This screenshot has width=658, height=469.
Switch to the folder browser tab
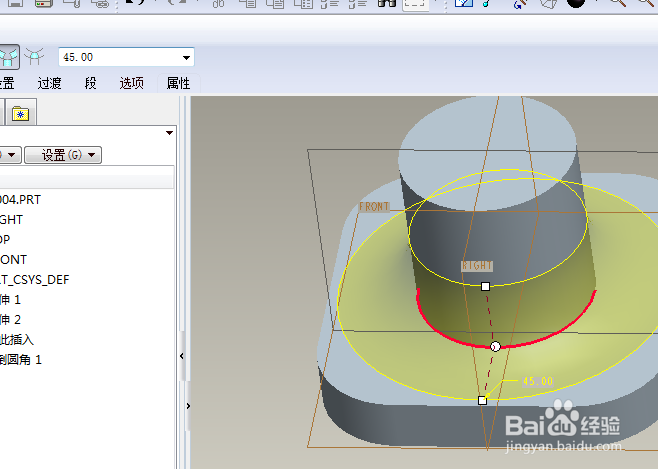21,113
